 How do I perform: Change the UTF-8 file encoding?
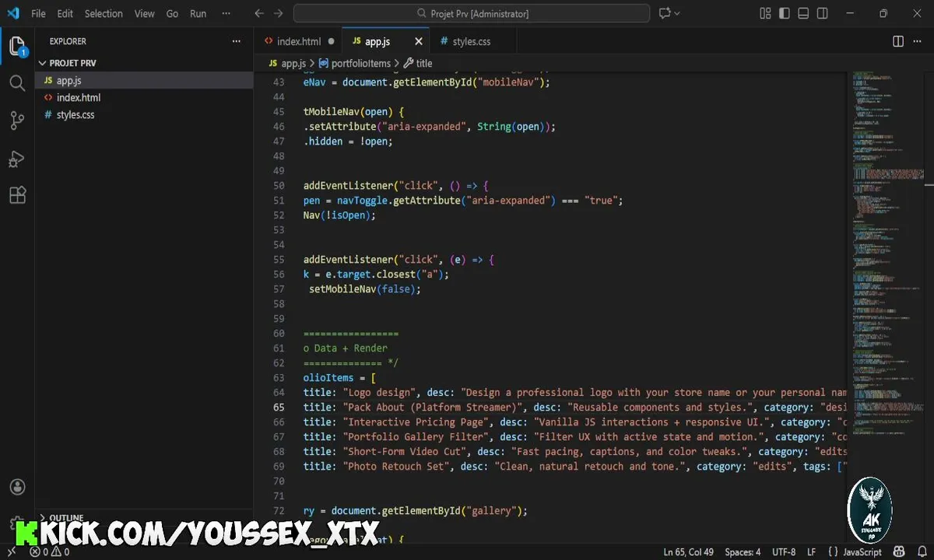pos(784,552)
